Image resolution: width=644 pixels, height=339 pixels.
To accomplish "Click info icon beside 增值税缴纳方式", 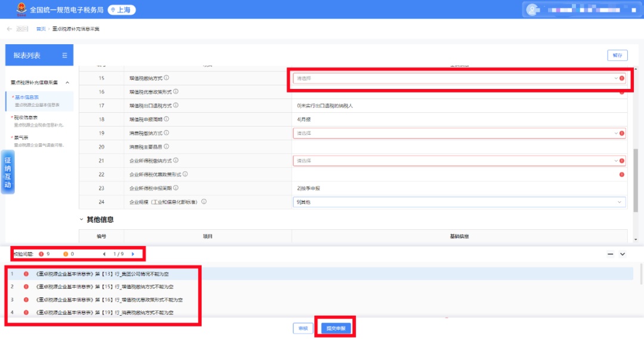I will click(166, 78).
